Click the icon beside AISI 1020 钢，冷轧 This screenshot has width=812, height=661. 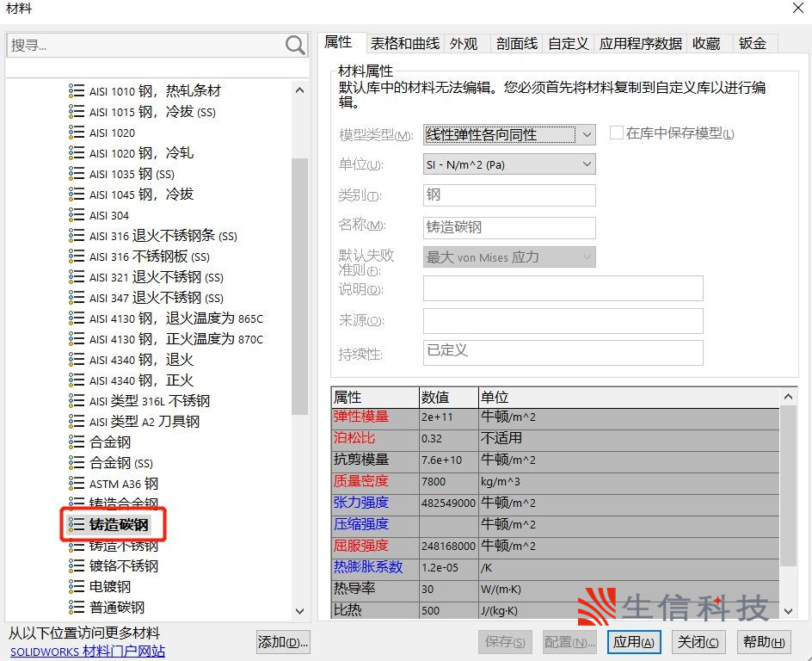click(x=76, y=153)
